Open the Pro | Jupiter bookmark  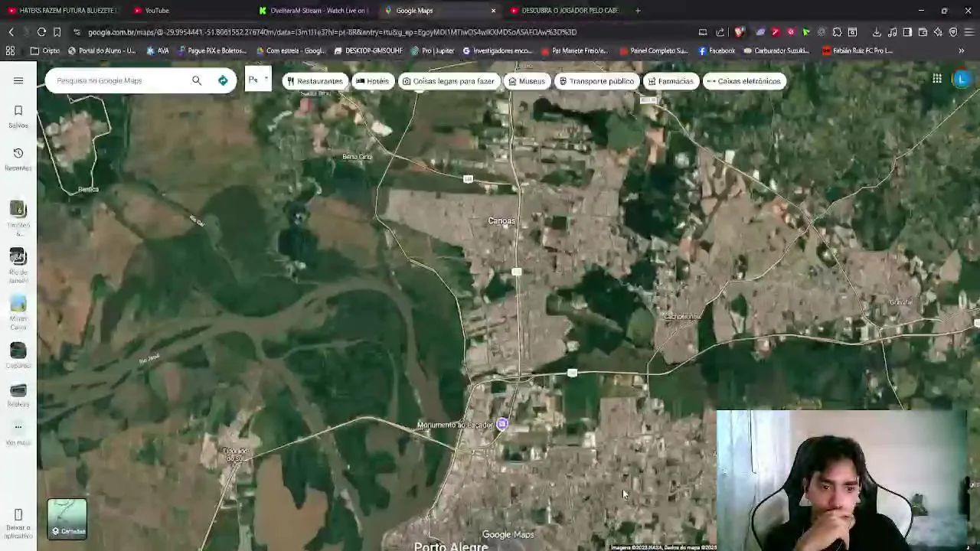[433, 51]
